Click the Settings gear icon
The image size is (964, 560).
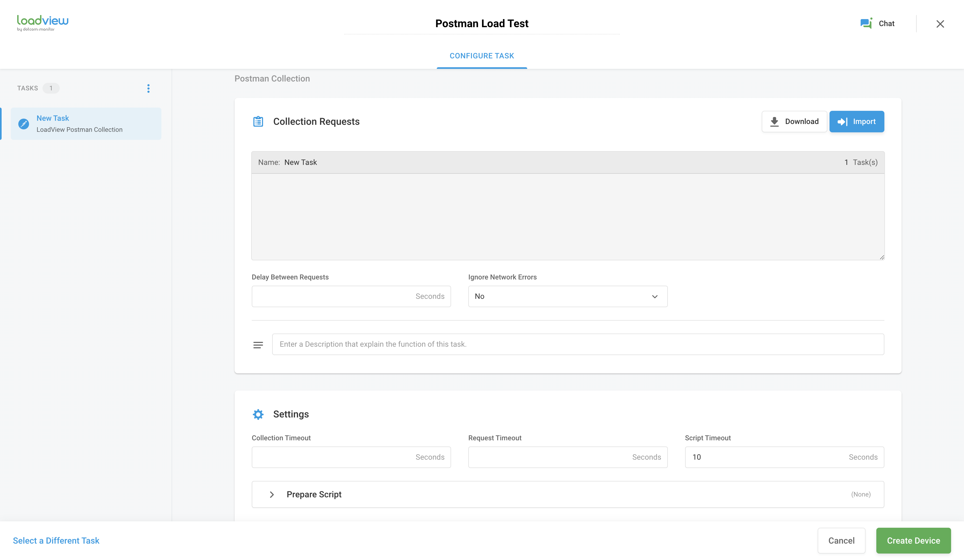coord(258,414)
